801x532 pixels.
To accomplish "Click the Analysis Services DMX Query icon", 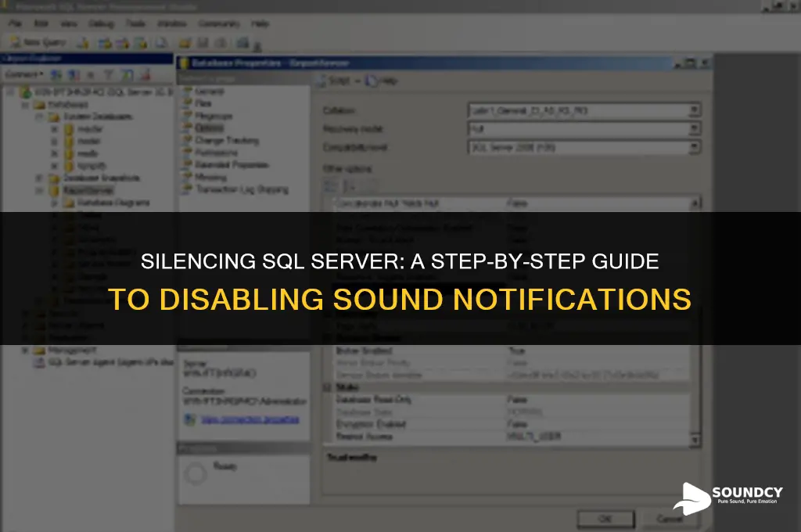I will coord(123,43).
